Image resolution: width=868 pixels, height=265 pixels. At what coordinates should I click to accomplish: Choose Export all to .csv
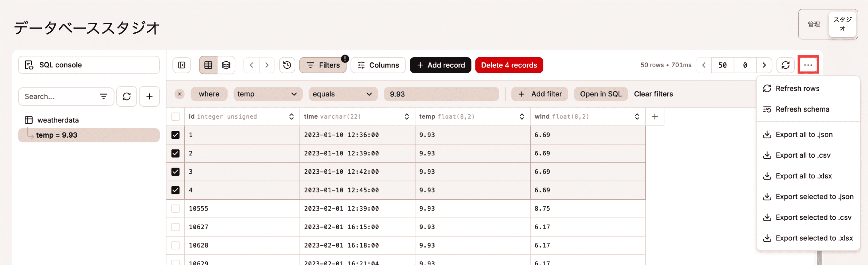803,155
